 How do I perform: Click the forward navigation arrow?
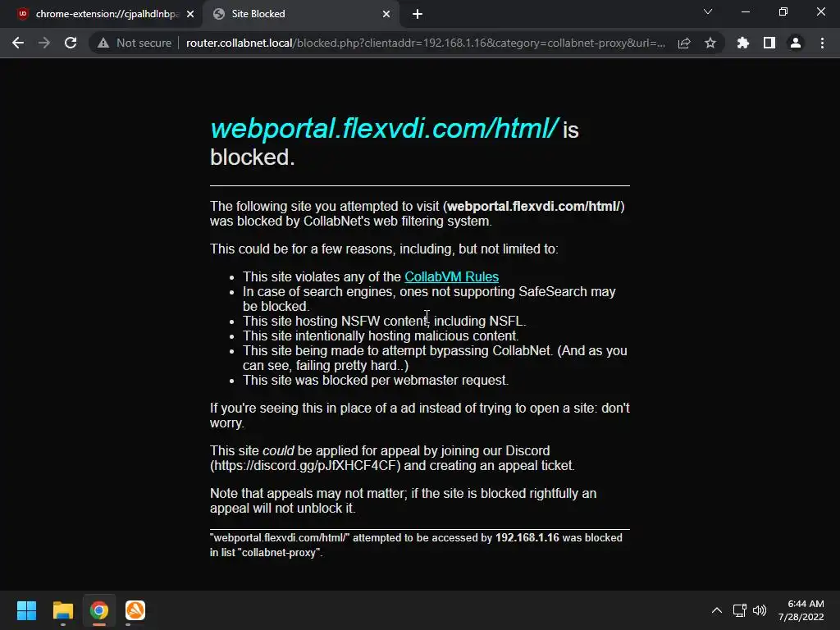44,43
